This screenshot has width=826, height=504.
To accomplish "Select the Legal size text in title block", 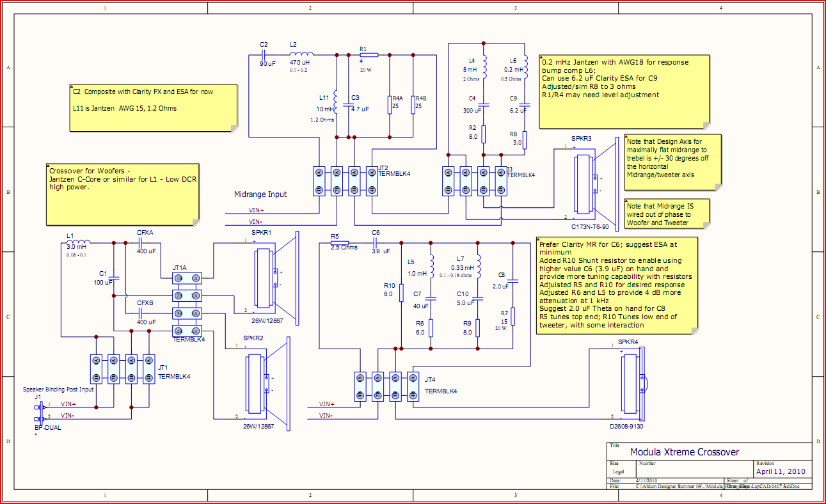I will tap(619, 471).
